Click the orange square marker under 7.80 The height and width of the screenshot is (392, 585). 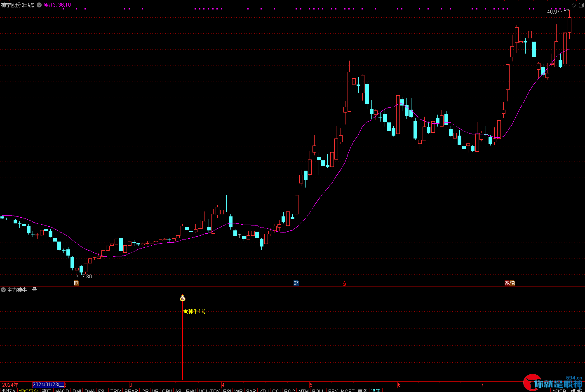click(x=76, y=283)
